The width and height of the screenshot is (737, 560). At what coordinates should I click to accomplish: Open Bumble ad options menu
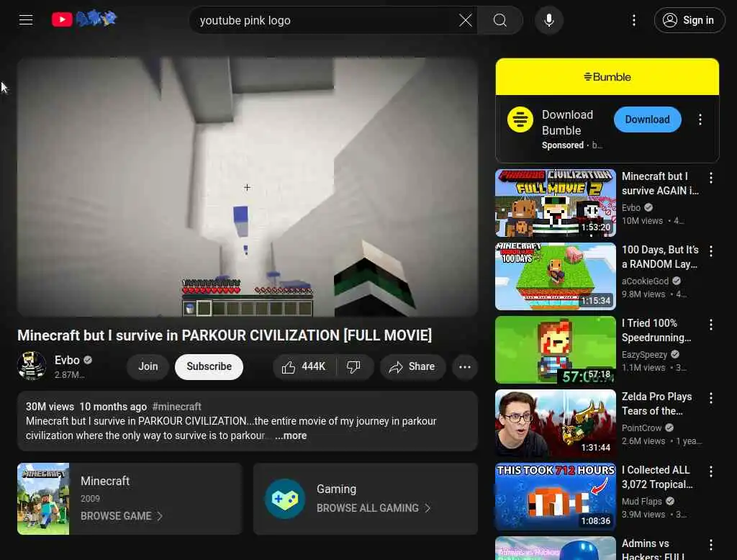(x=700, y=119)
